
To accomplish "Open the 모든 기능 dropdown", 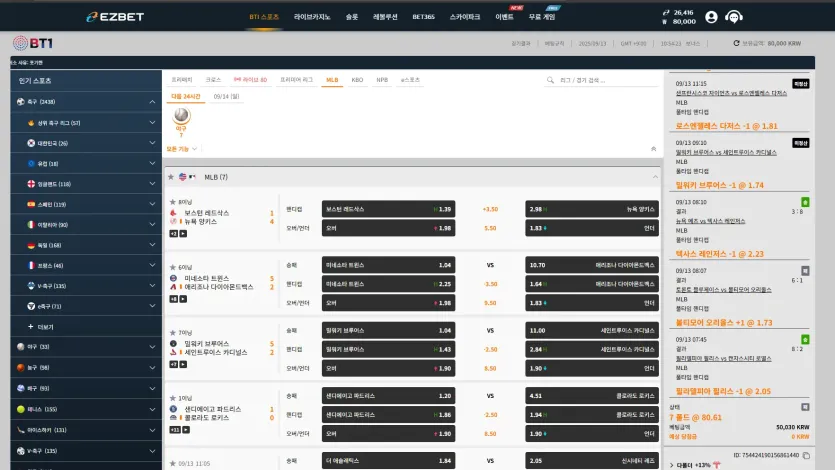I will coord(182,149).
